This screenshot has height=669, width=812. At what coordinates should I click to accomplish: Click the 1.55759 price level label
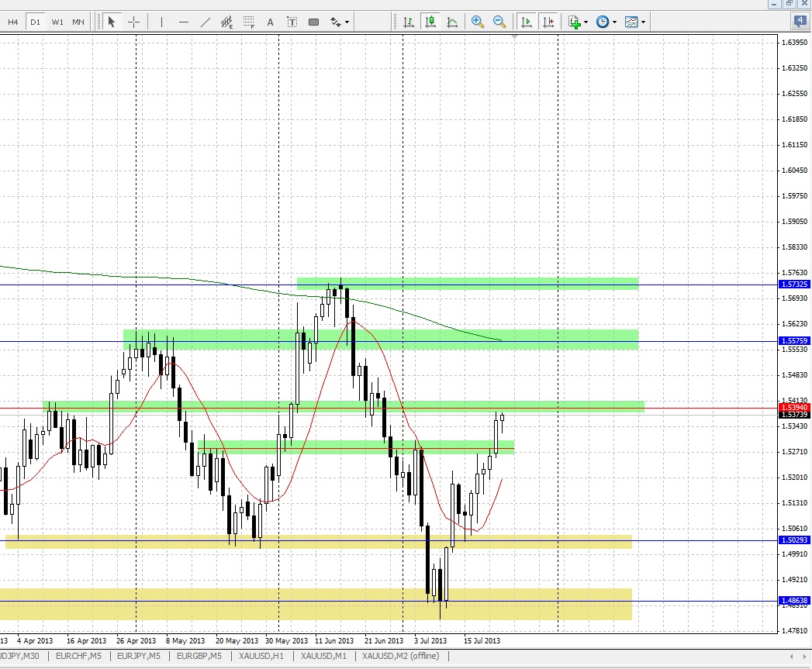794,341
